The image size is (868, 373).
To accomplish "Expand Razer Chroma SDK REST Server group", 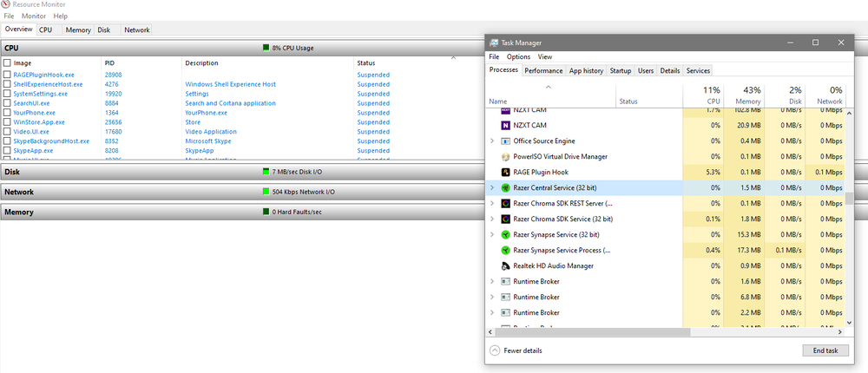I will point(491,203).
